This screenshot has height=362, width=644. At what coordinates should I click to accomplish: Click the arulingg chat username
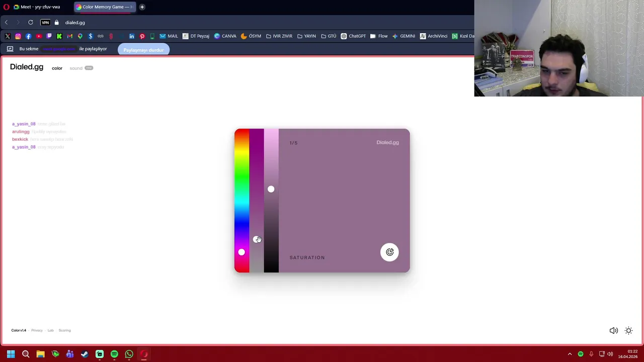pyautogui.click(x=21, y=132)
